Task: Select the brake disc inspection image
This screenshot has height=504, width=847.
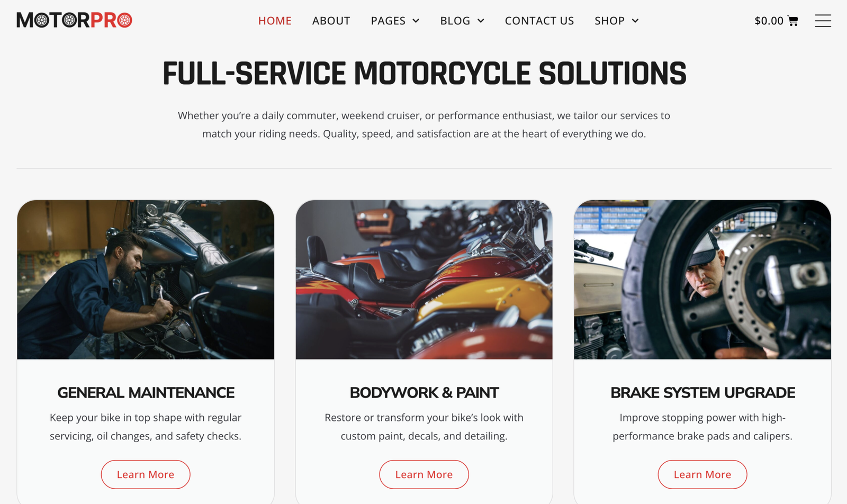Action: (702, 280)
